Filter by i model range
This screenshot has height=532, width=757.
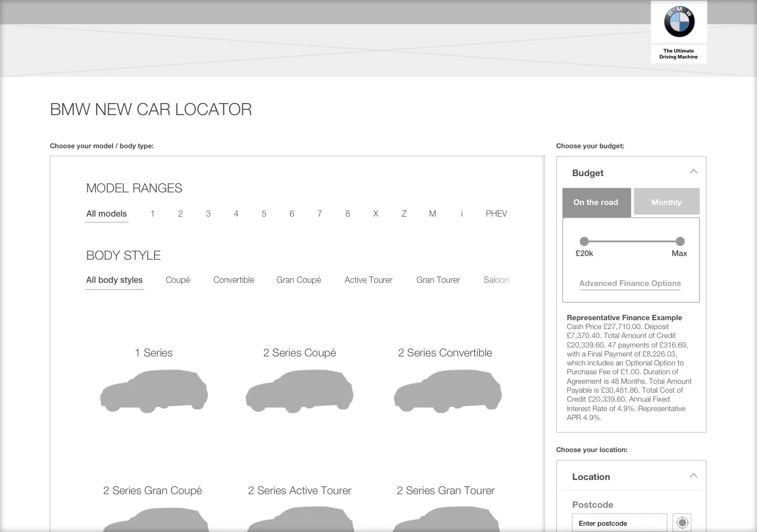point(462,213)
